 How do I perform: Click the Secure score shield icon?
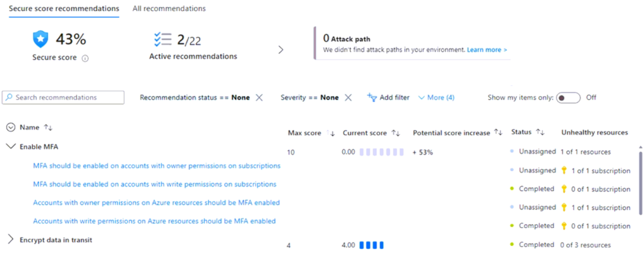click(x=40, y=39)
